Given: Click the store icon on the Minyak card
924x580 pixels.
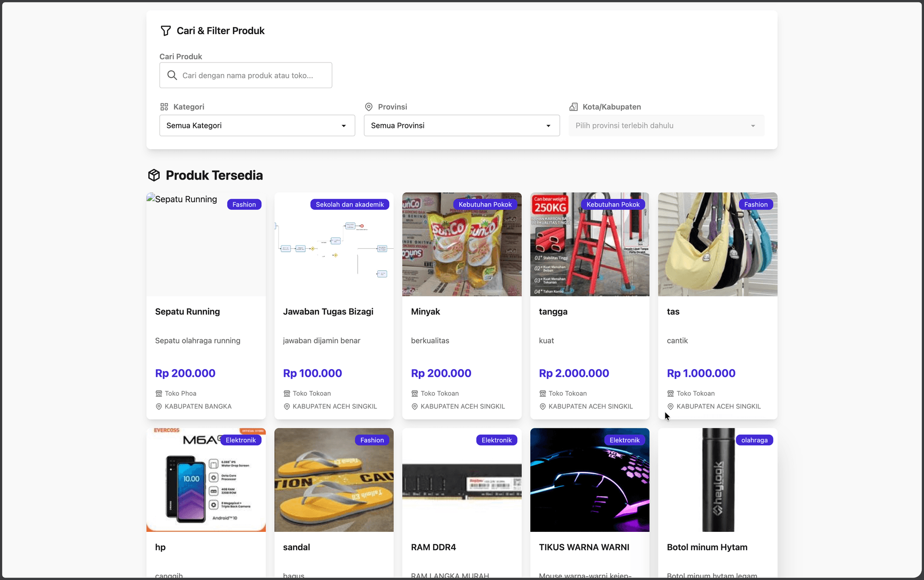Looking at the screenshot, I should (415, 394).
